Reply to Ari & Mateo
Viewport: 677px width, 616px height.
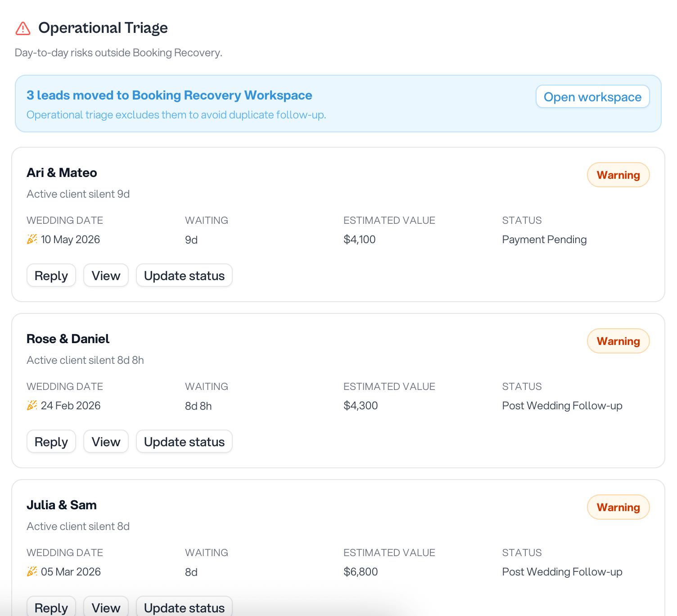(51, 275)
